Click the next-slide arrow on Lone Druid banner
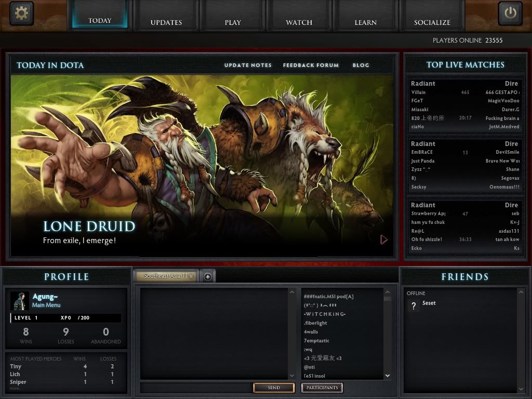 pos(384,240)
